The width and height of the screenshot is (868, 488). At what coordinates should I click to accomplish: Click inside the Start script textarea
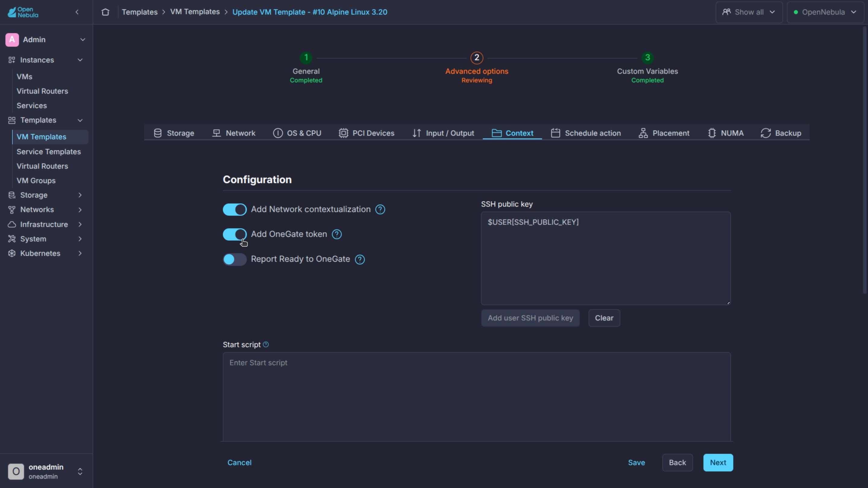(x=477, y=397)
